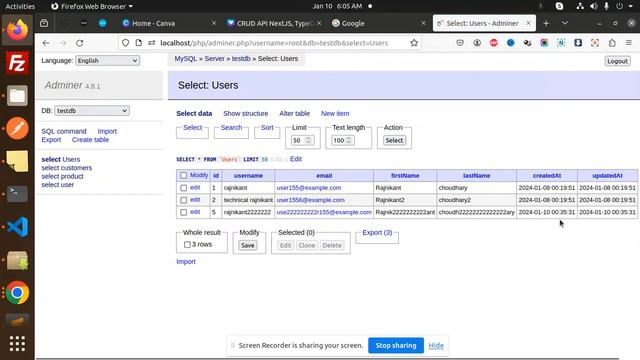Go back with the browser back arrow
Viewport: 640px width, 360px height.
[x=46, y=43]
